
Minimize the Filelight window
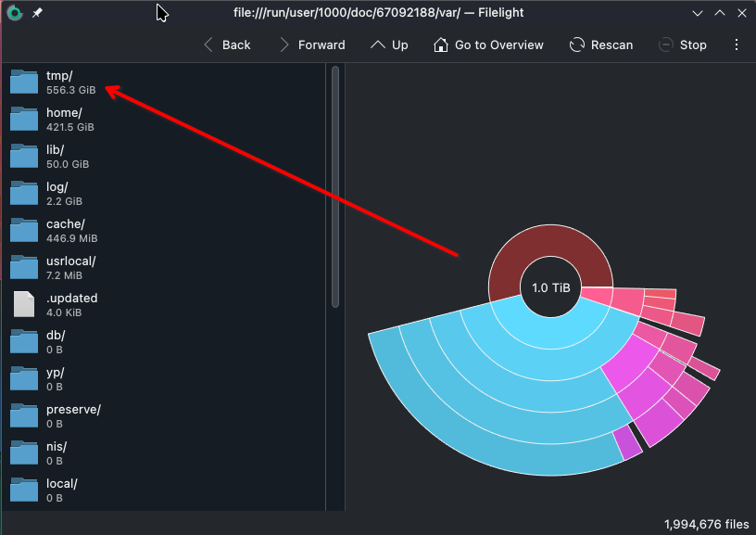click(698, 13)
